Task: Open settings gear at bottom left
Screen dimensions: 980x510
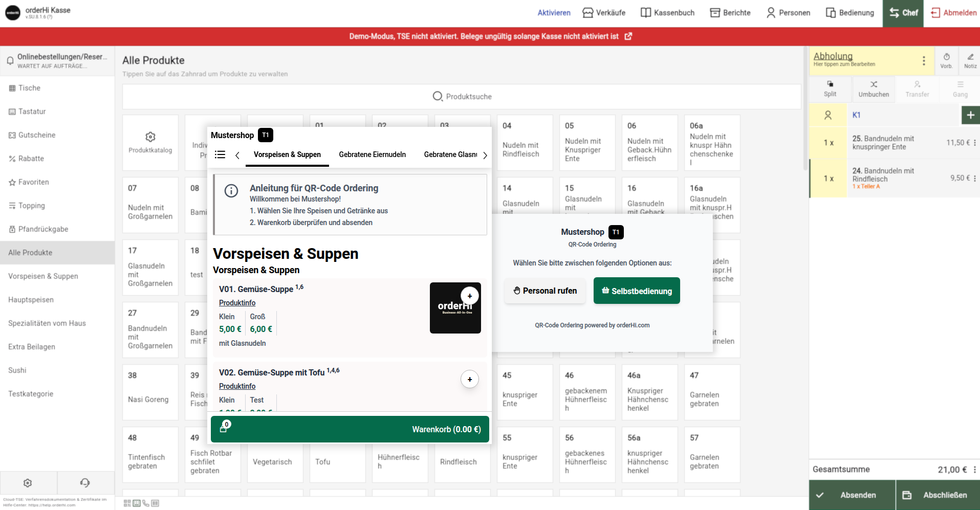Action: coord(28,483)
